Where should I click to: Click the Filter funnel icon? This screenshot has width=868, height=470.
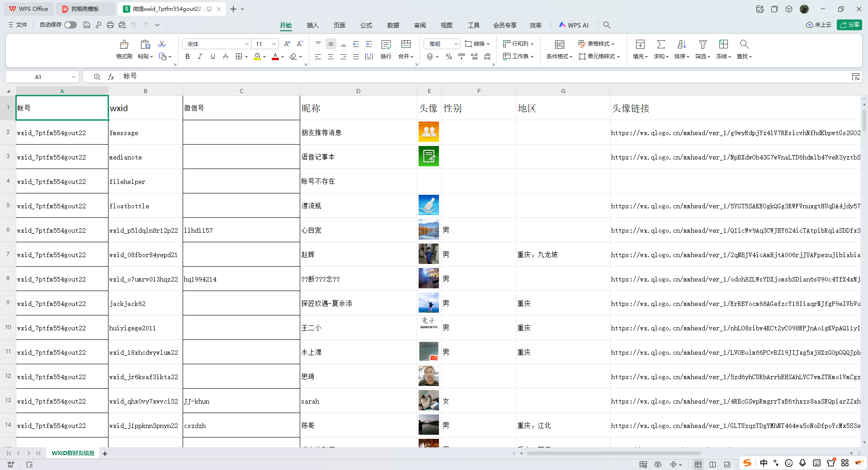pos(703,45)
